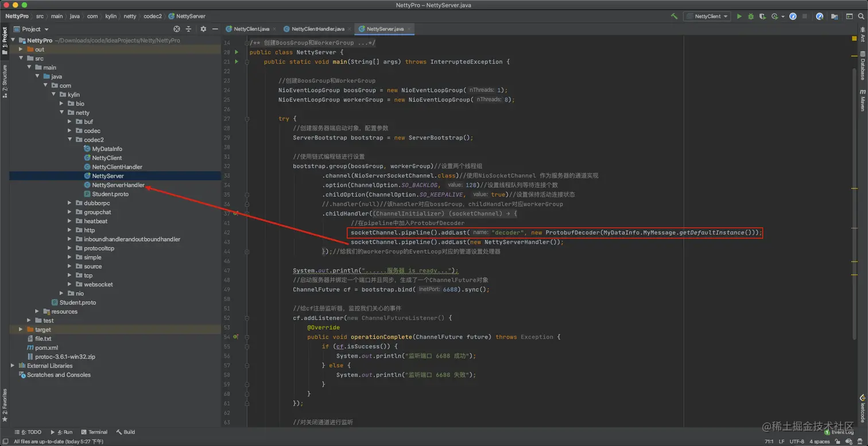Click the run gutter arrow on line 20
The height and width of the screenshot is (446, 868).
click(236, 52)
